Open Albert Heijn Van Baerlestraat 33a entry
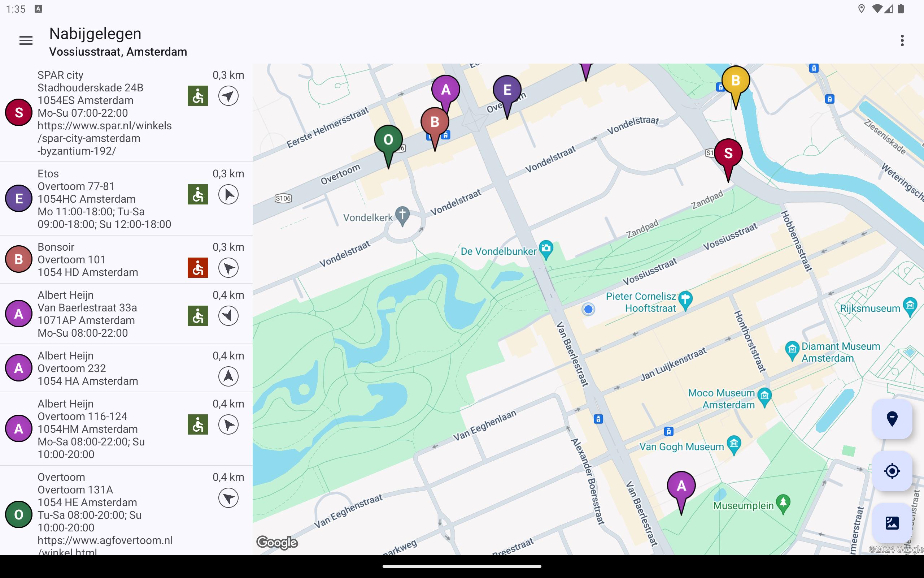924x578 pixels. point(126,314)
